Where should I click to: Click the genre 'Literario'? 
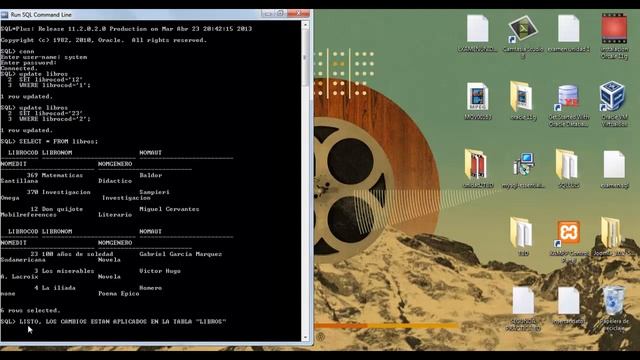(x=115, y=215)
